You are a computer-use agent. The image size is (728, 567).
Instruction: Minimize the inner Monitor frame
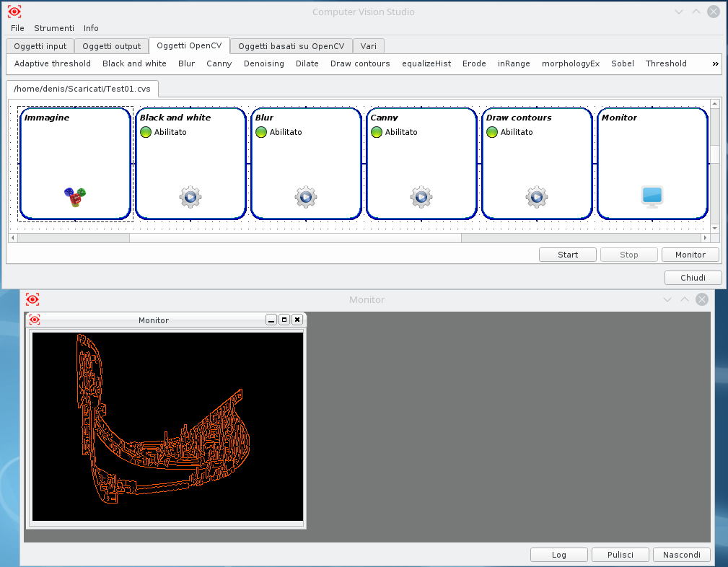point(271,320)
